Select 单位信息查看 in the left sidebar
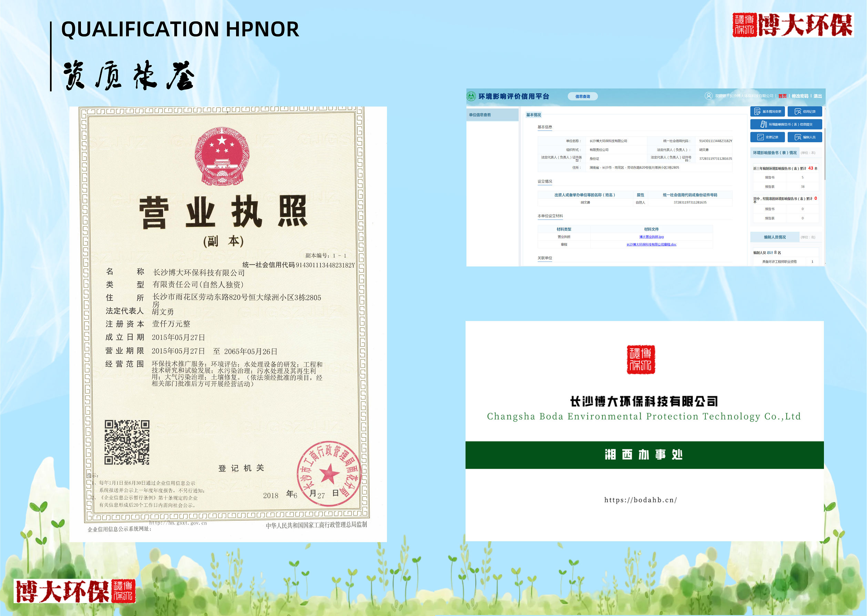 tap(492, 115)
